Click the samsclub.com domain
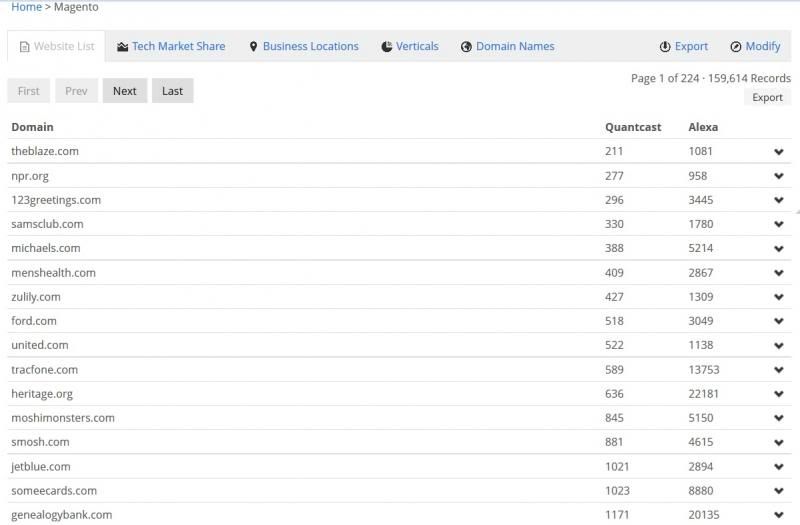 click(47, 224)
